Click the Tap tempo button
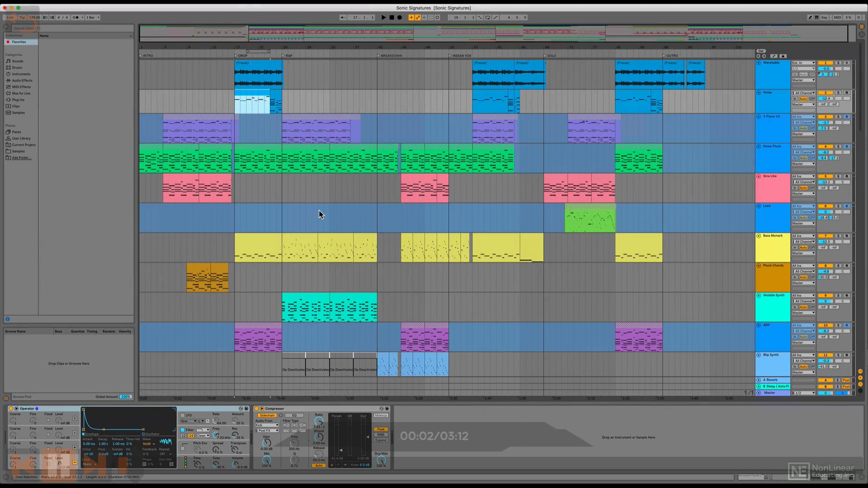This screenshot has height=488, width=868. tap(22, 18)
